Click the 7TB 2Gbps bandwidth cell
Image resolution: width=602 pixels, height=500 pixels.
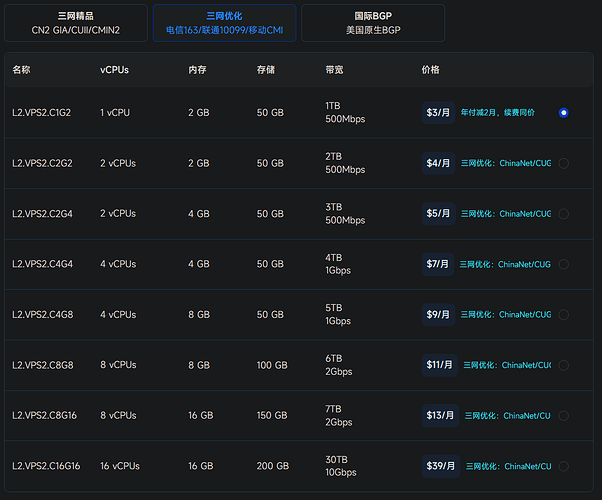click(339, 416)
